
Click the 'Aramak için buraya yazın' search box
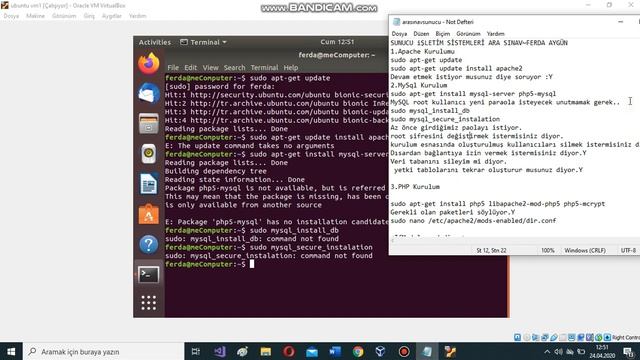(x=103, y=351)
